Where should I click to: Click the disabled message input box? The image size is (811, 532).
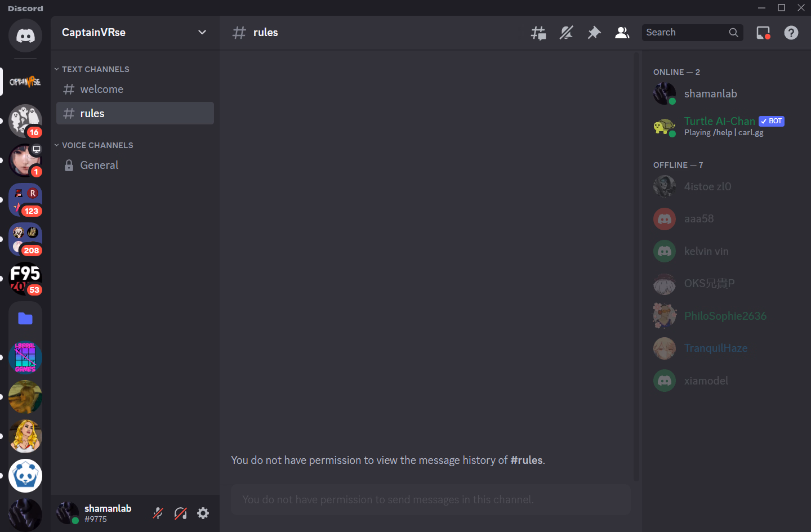(x=430, y=499)
